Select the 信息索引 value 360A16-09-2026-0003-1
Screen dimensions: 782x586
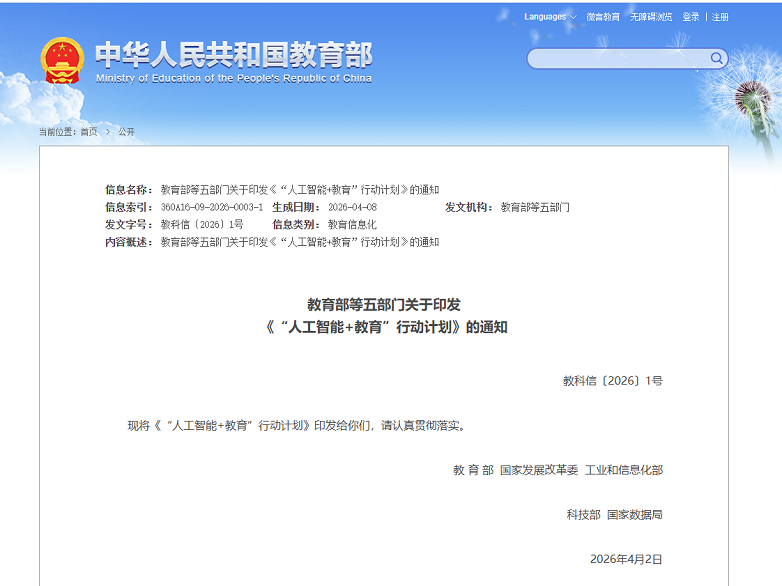[x=211, y=207]
